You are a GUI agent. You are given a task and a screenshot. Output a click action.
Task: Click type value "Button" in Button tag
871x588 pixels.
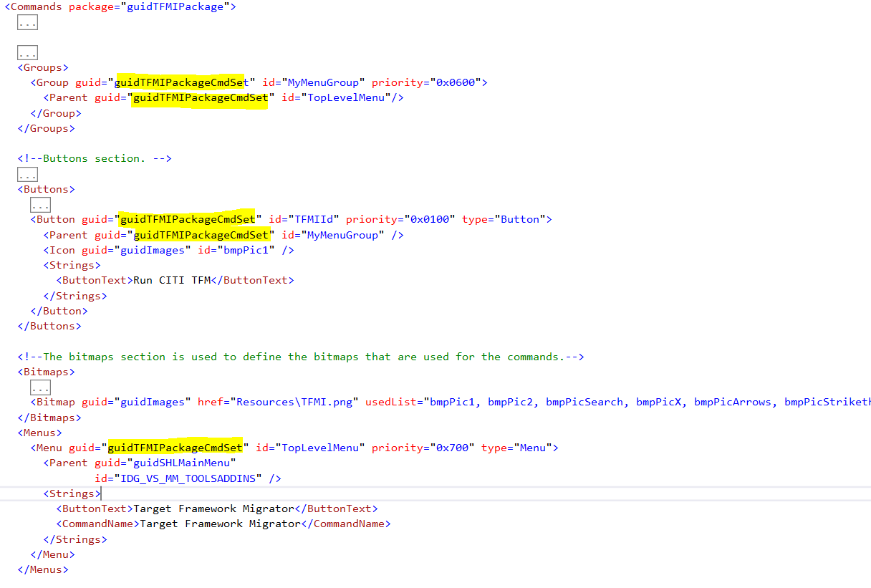click(520, 219)
